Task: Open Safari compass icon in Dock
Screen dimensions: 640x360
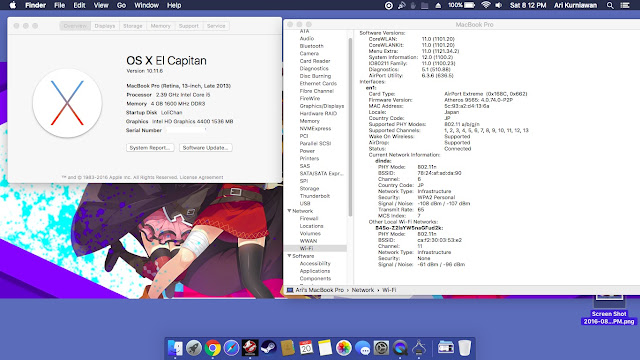Action: tap(231, 348)
